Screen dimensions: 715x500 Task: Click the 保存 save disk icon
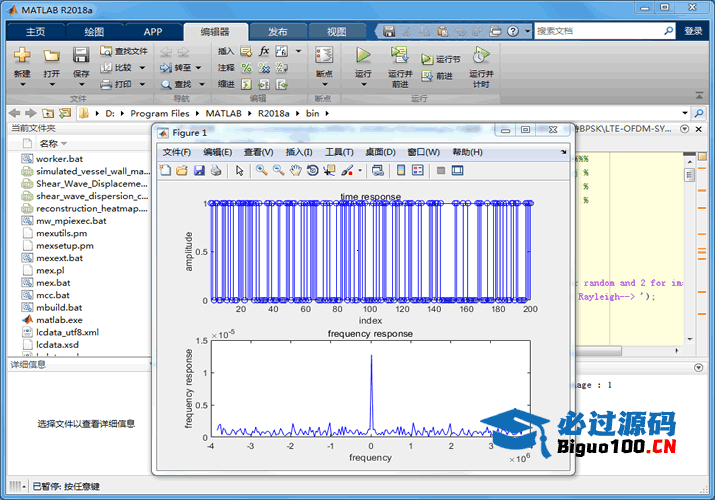[x=81, y=55]
